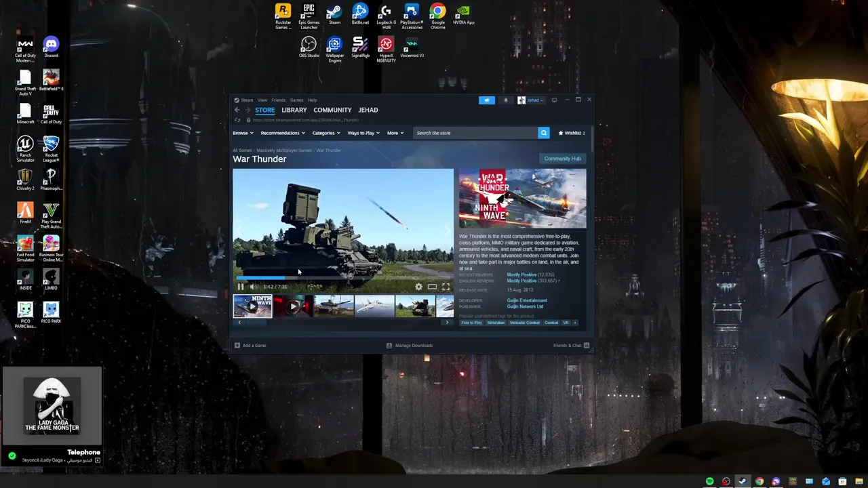Expand the Ways to Play dropdown
The image size is (868, 488).
(363, 133)
